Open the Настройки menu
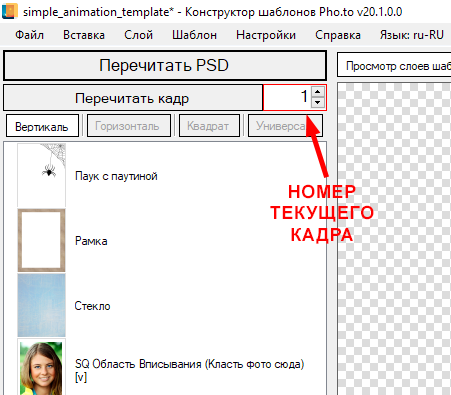Viewport: 451px width, 395px height. [x=266, y=35]
